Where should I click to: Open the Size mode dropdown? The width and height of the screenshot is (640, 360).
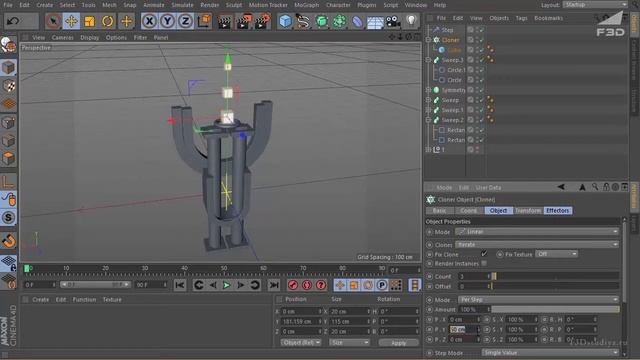click(349, 342)
